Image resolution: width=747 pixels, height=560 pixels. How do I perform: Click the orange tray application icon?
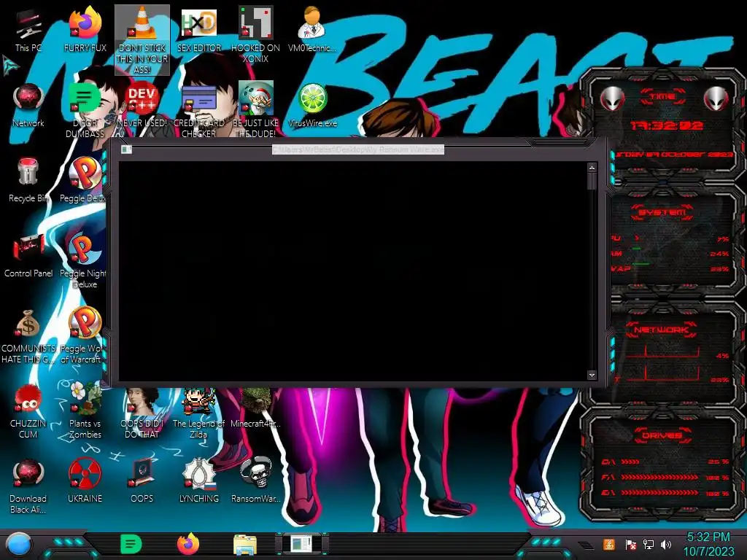pos(609,544)
